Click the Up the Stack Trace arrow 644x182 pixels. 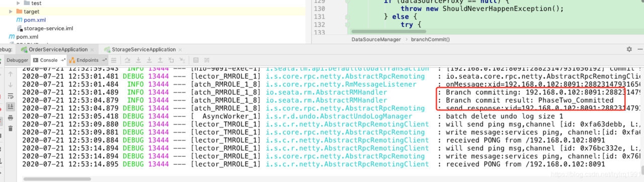coord(10,74)
